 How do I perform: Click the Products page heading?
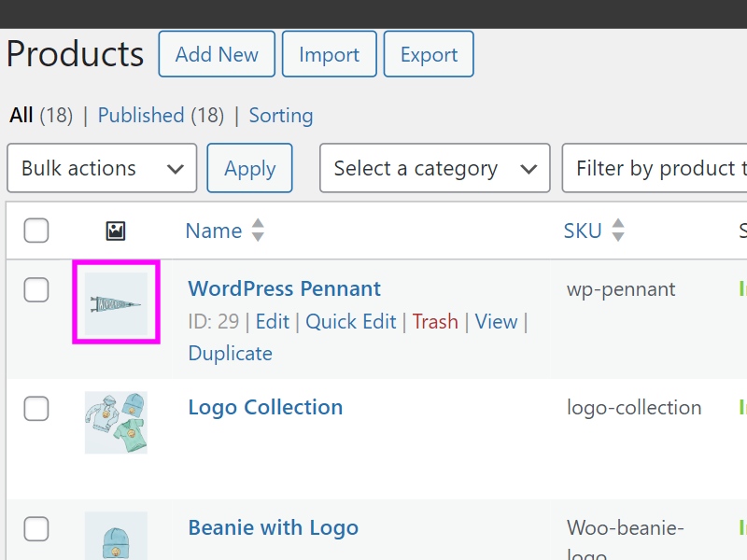pos(75,54)
